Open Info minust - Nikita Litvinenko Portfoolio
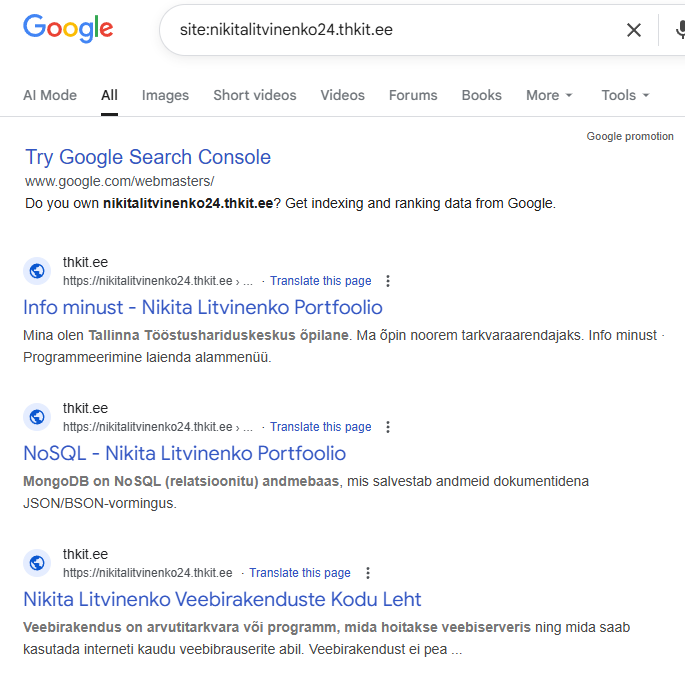 coord(203,307)
